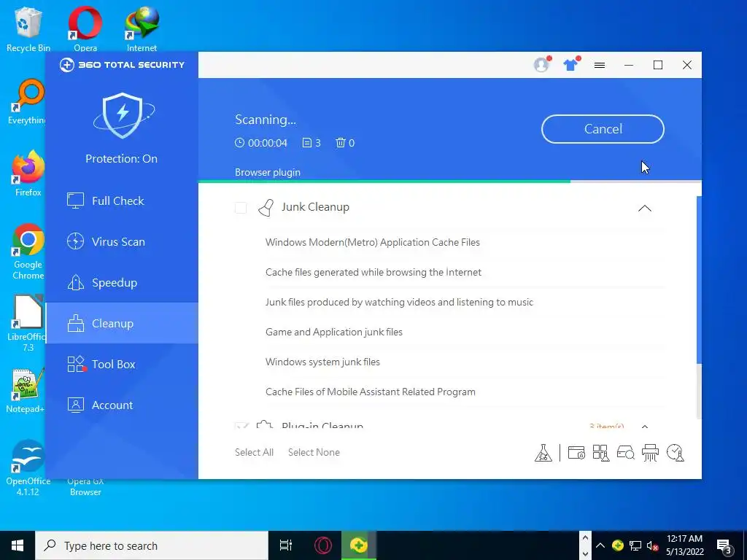The width and height of the screenshot is (747, 560).
Task: Open the scheduled cleanup clock icon
Action: tap(676, 453)
